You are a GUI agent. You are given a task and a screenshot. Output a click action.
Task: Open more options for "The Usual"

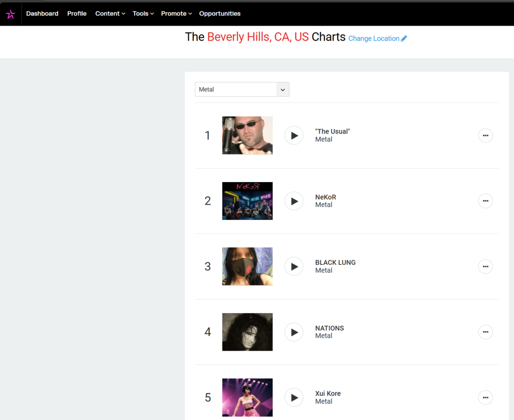point(485,135)
